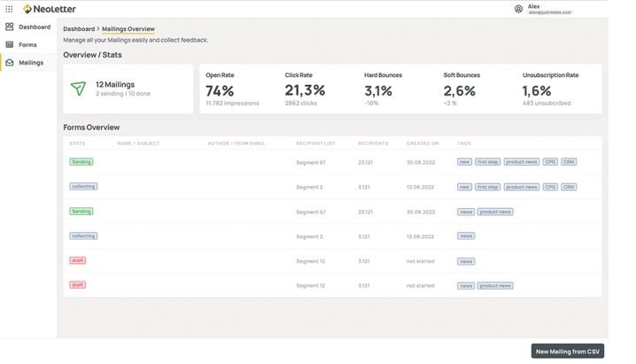
Task: Click the Forms sidebar table icon
Action: point(10,44)
